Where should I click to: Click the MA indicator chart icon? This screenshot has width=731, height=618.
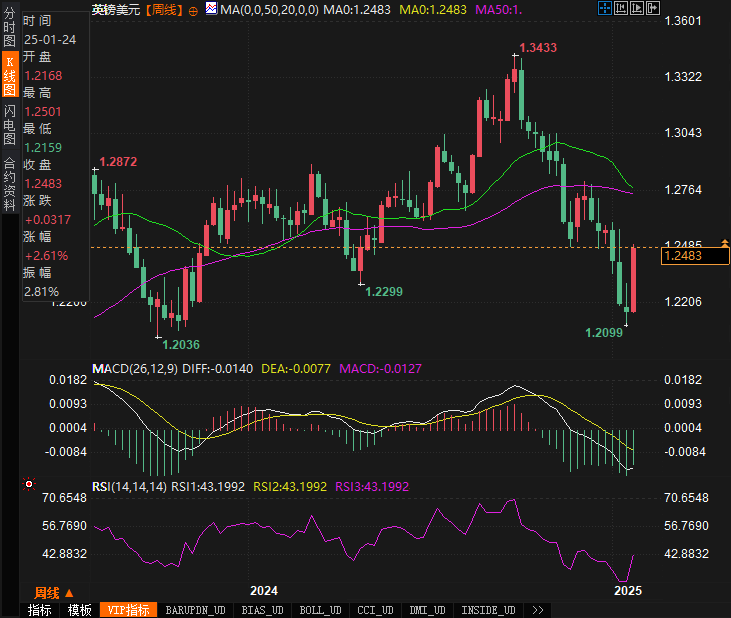pos(211,8)
